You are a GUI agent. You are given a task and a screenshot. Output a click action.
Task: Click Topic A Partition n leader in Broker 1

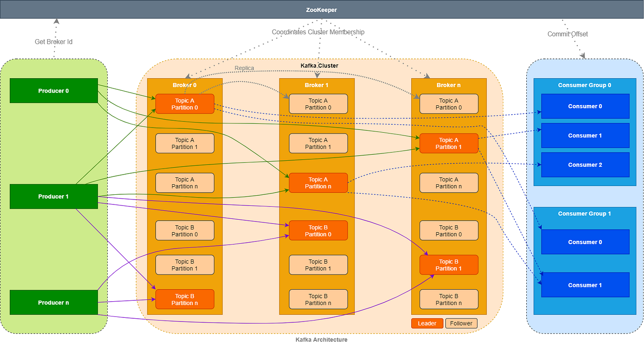click(318, 183)
